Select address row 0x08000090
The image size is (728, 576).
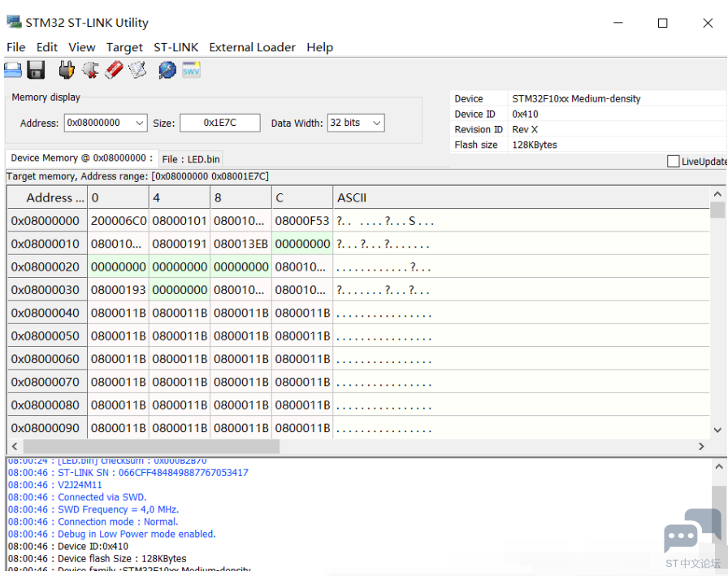[x=45, y=428]
